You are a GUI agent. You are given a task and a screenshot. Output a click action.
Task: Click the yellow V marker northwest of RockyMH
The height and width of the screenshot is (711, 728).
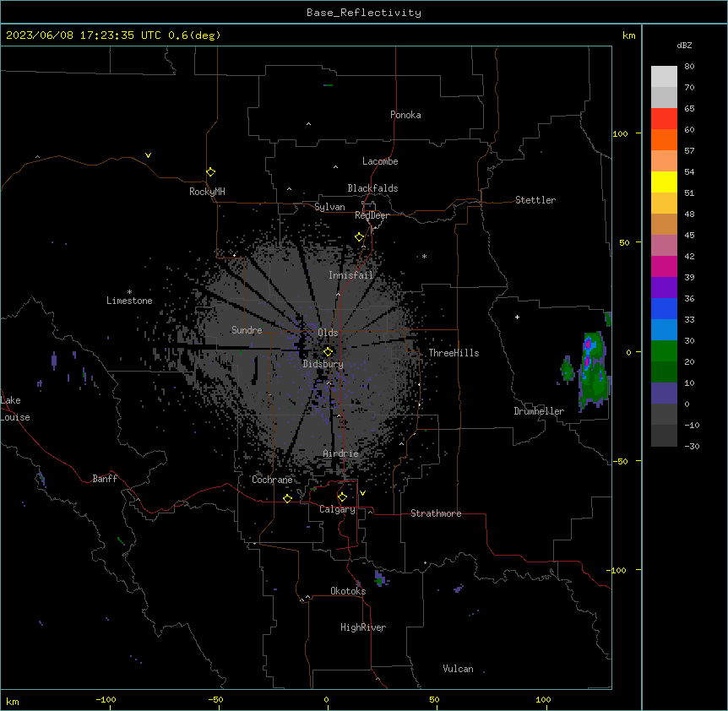click(148, 155)
